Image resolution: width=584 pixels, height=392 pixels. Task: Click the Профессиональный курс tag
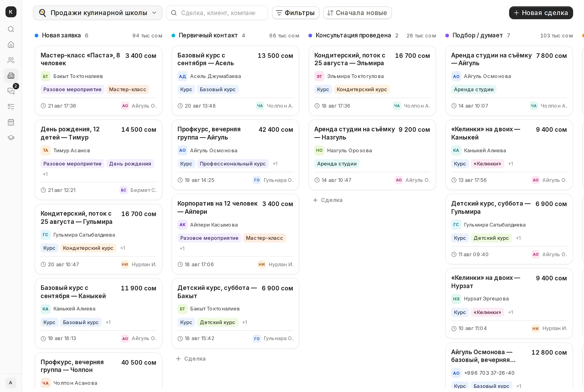tap(233, 164)
